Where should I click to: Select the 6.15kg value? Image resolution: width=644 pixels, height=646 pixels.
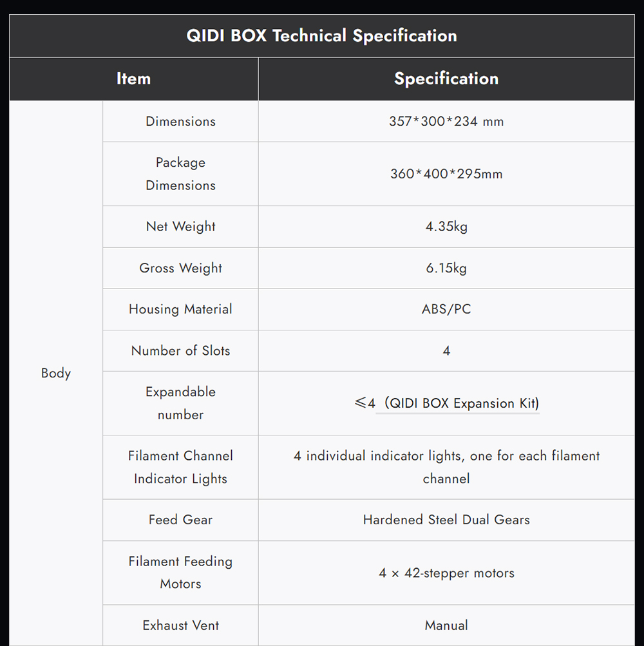[446, 268]
